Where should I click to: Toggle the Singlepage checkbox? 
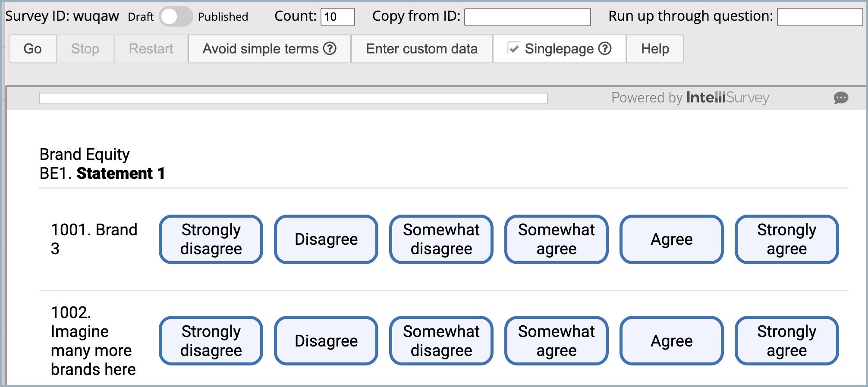click(x=513, y=49)
